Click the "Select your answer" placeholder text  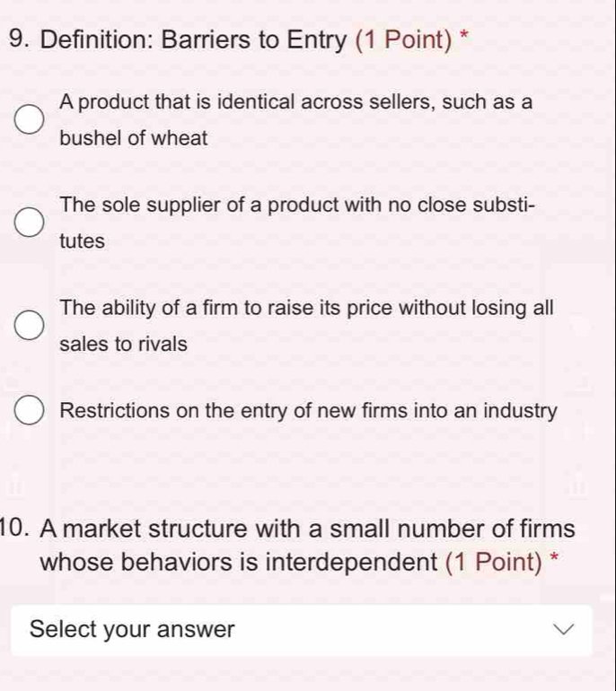click(x=132, y=629)
